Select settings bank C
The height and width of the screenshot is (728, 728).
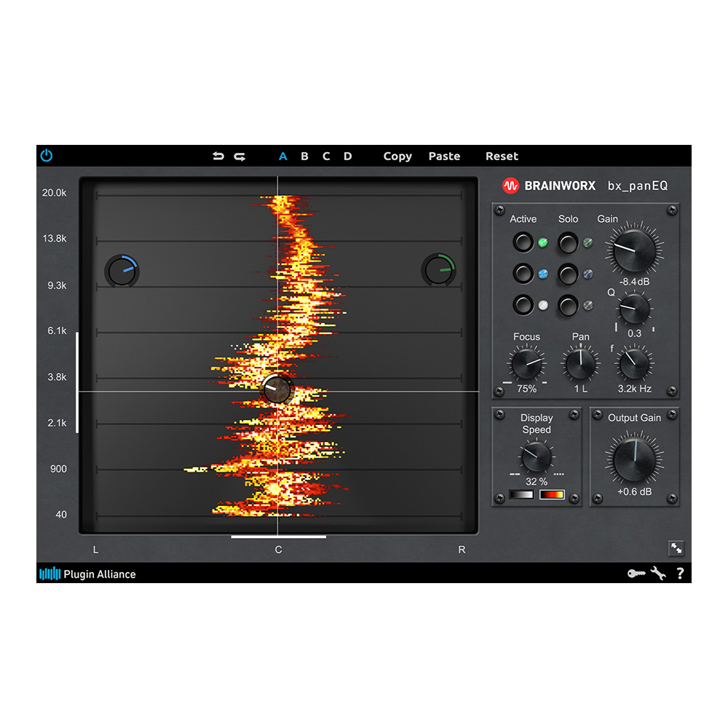(x=326, y=157)
